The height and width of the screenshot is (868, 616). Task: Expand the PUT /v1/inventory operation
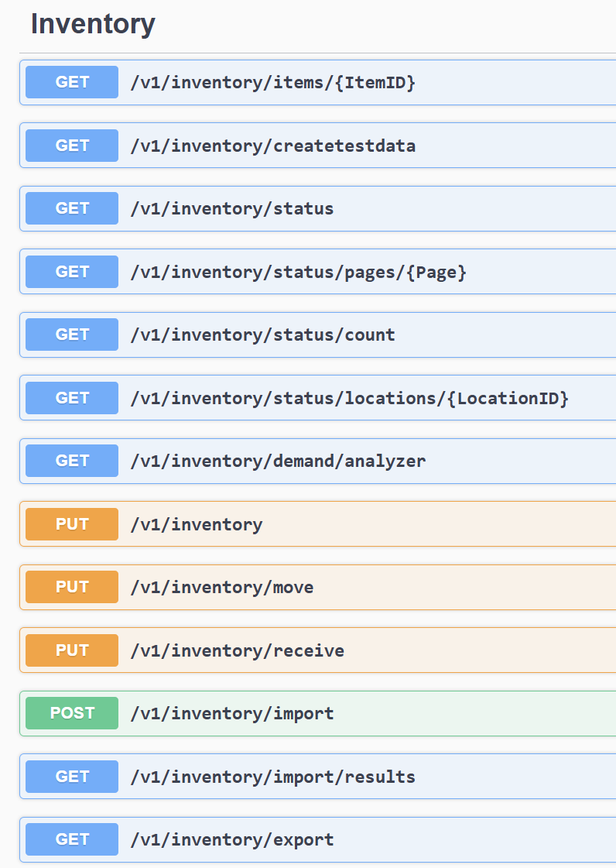tap(197, 524)
